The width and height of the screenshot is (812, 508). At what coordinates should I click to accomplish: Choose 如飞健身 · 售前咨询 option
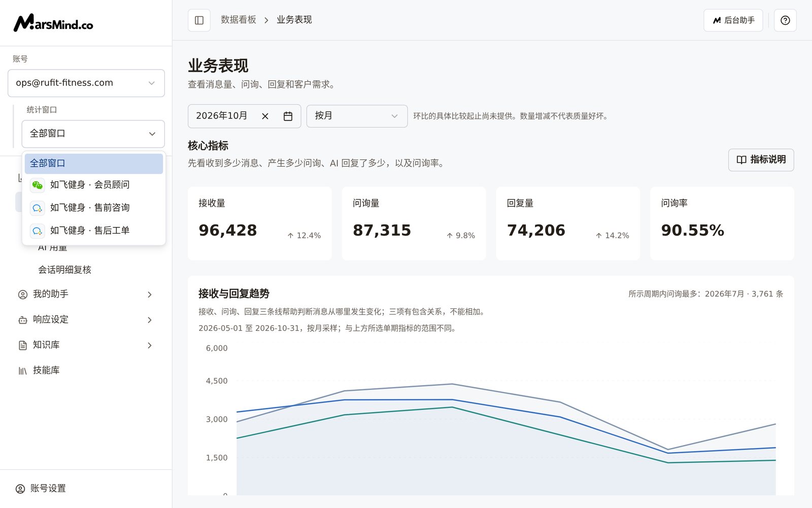94,208
